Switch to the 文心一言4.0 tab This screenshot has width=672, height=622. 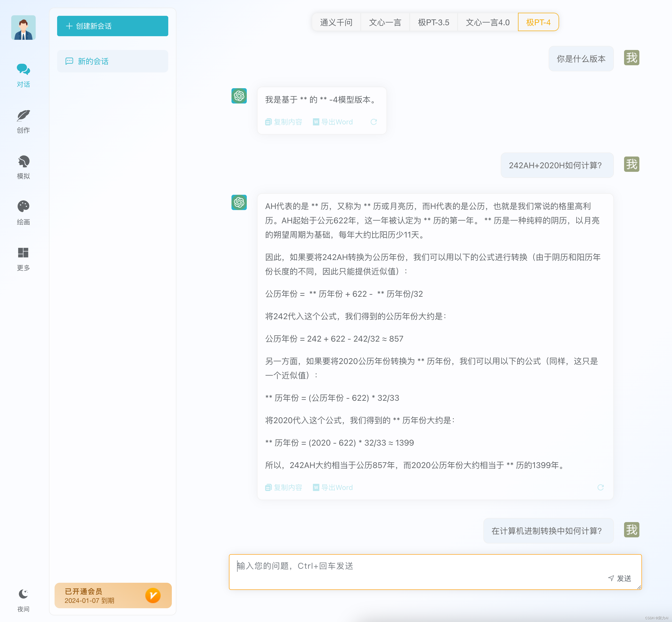[x=487, y=22]
